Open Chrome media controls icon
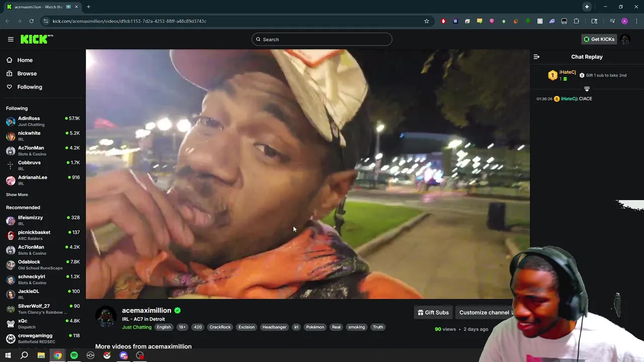The width and height of the screenshot is (644, 362). tap(612, 21)
